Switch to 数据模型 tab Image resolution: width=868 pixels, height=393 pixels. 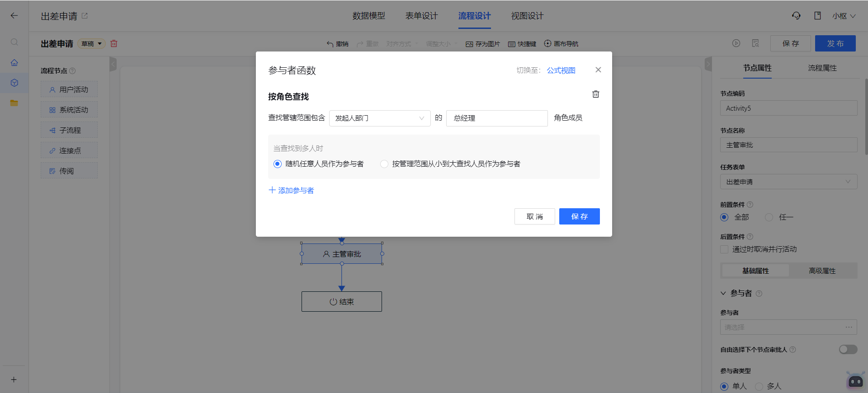(369, 16)
